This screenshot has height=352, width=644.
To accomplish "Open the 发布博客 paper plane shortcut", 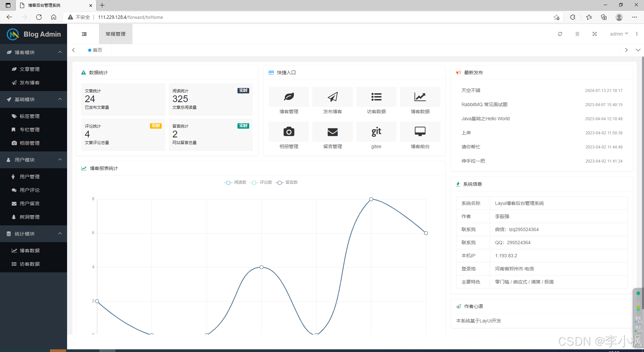I will point(332,97).
